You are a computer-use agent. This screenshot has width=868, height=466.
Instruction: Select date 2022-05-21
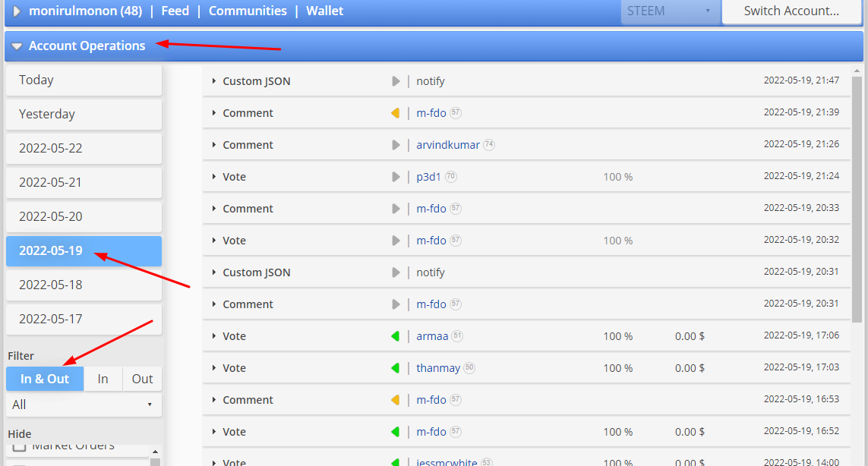[x=84, y=183]
